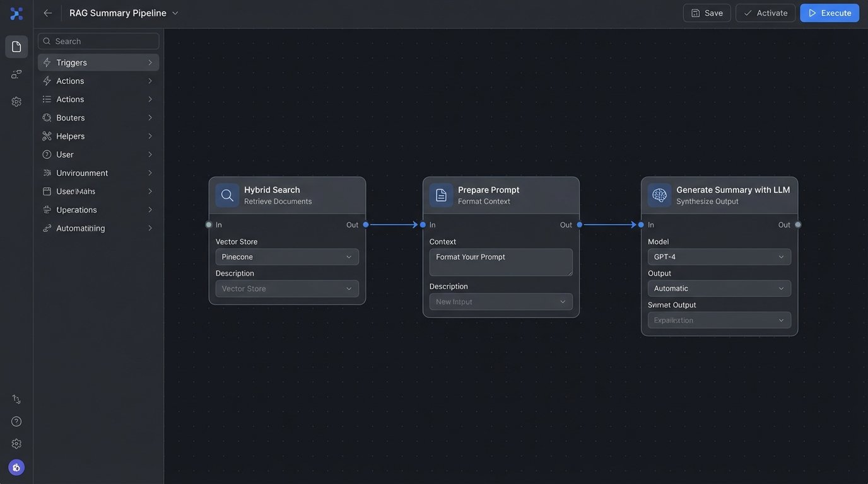Expand the Uperations category in the sidebar
The width and height of the screenshot is (868, 484).
click(76, 209)
